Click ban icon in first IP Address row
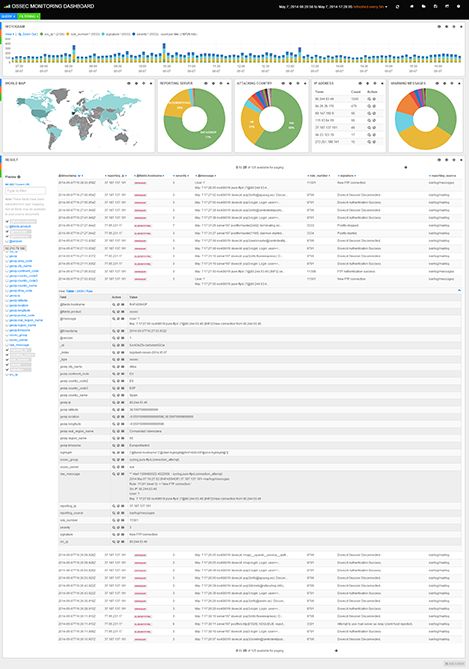Viewport: 470px width, 669px height. click(x=374, y=99)
